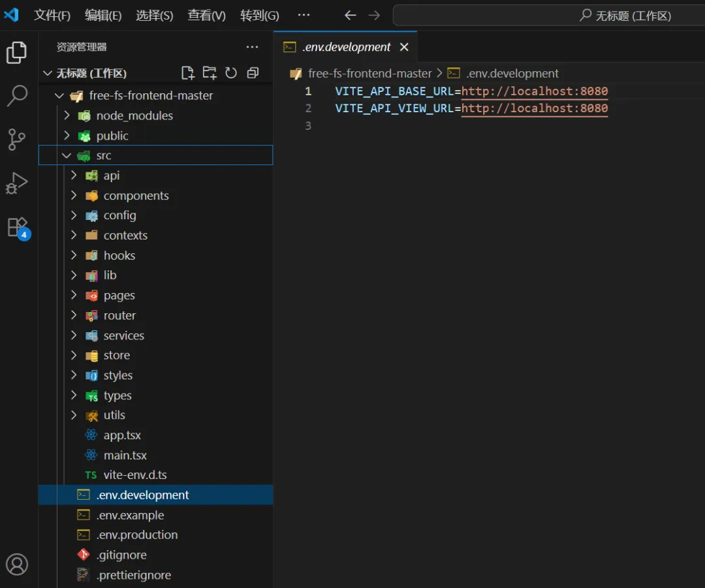
Task: Click the New File icon in explorer
Action: [x=188, y=73]
